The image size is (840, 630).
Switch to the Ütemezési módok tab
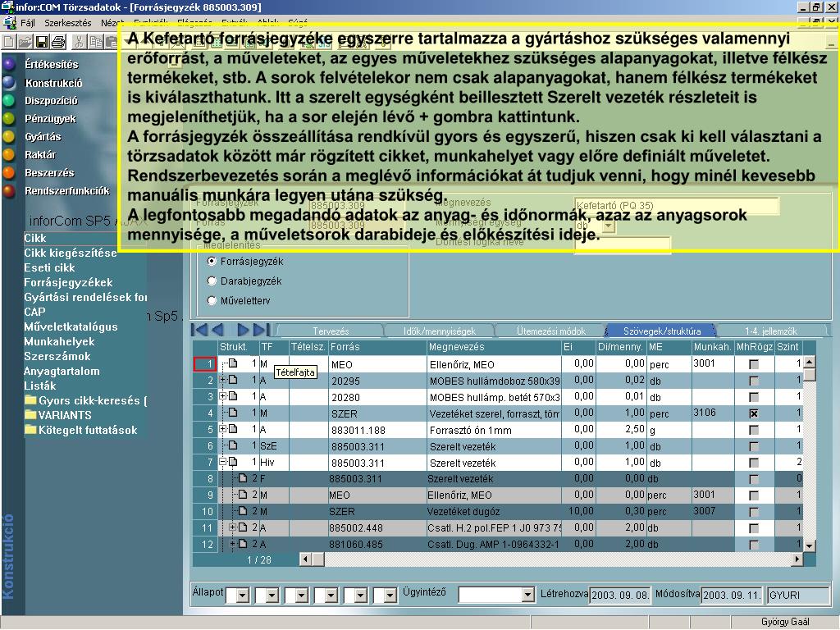pos(550,331)
